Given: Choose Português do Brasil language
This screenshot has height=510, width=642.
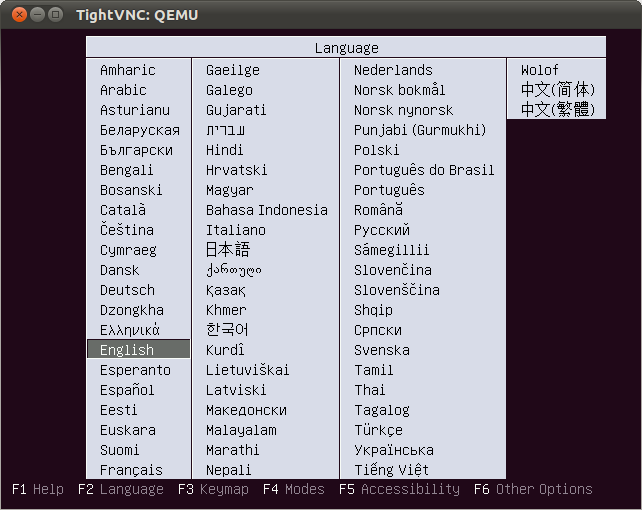Looking at the screenshot, I should pyautogui.click(x=424, y=170).
